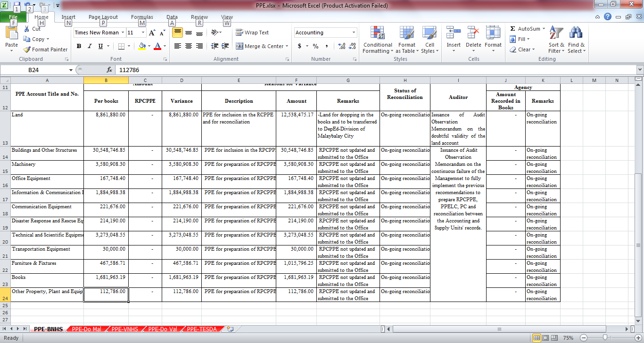Apply cell borders icon
Viewport: 644px width, 343px height.
coord(121,46)
